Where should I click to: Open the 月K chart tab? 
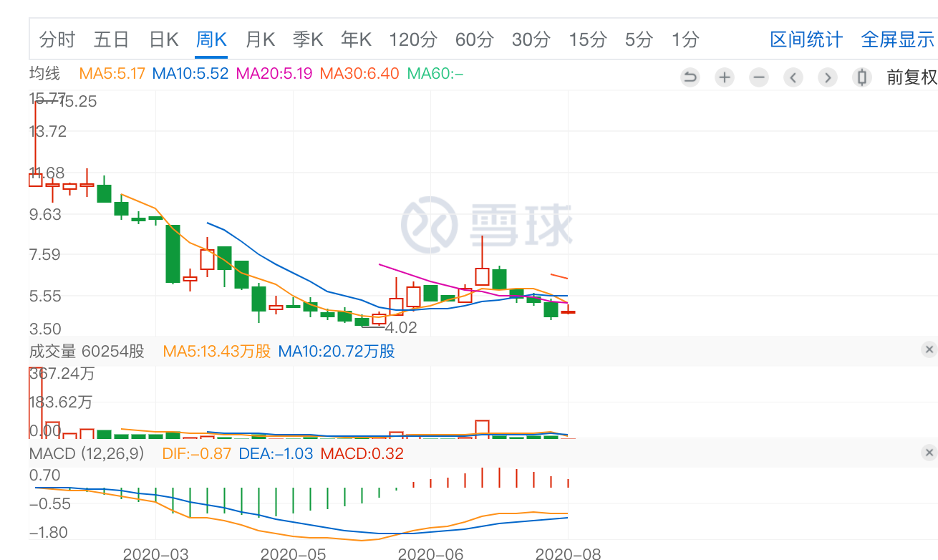pyautogui.click(x=260, y=39)
